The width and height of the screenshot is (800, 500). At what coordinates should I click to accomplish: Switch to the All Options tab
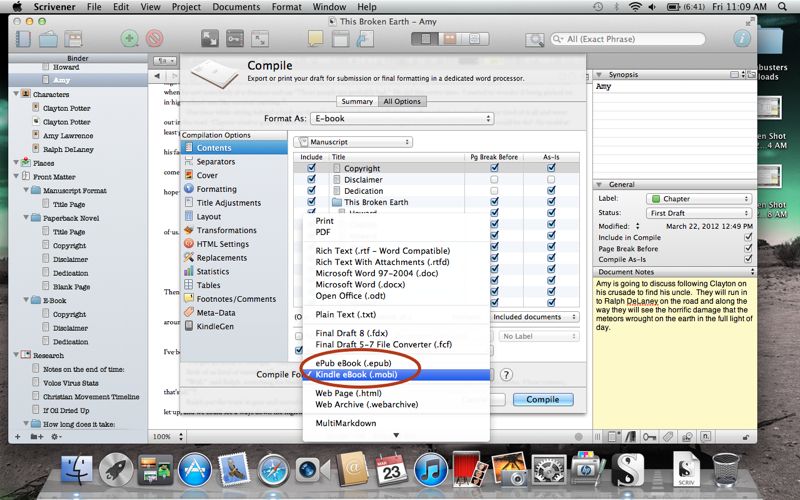point(402,101)
